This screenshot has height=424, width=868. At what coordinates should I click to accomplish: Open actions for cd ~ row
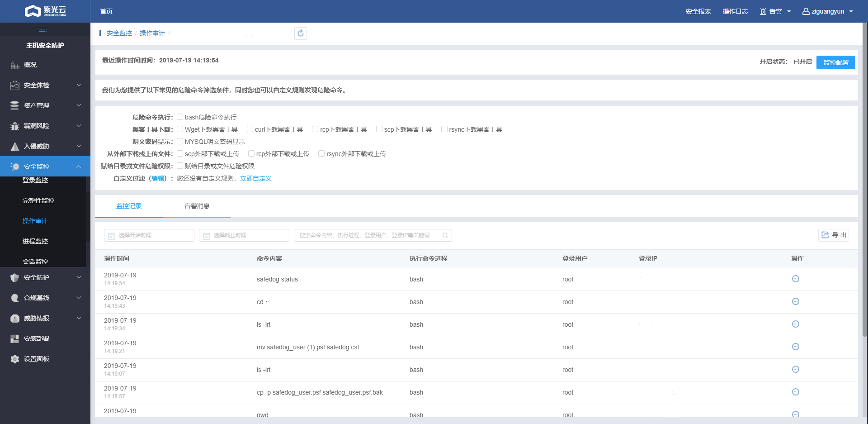coord(796,301)
